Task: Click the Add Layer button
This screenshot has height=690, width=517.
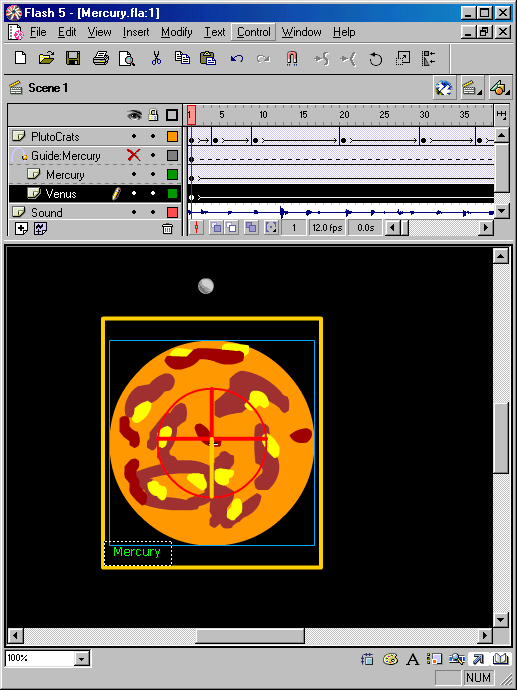Action: 21,228
